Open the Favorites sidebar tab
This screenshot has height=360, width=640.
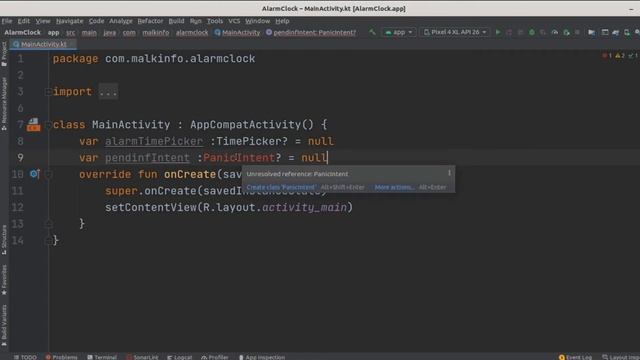pos(4,280)
